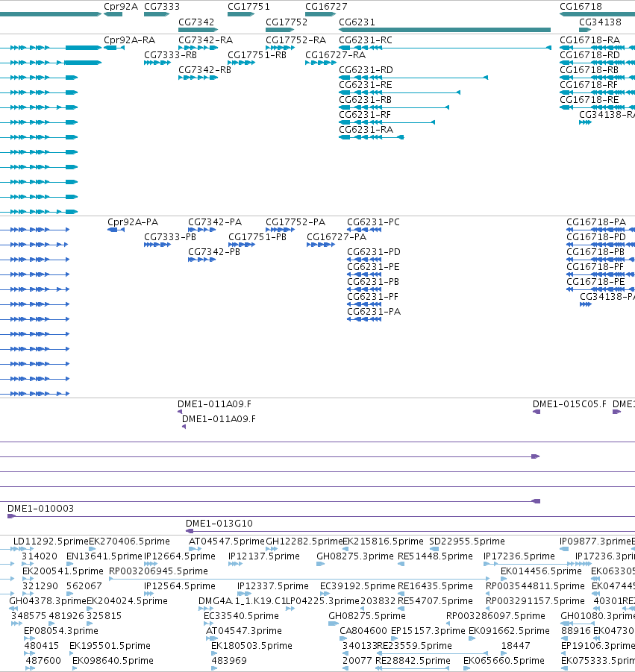
Task: Click the CG17752 gene label
Action: tap(287, 22)
